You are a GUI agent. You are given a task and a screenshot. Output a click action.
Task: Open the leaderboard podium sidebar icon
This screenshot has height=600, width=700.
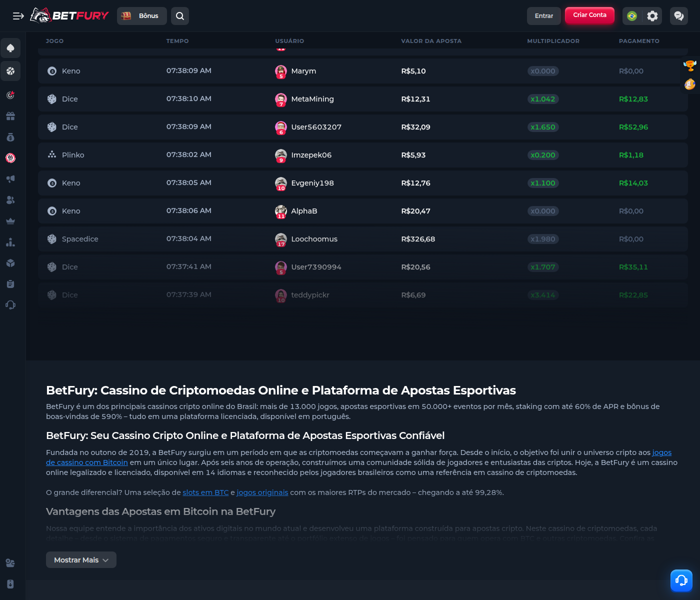click(10, 242)
